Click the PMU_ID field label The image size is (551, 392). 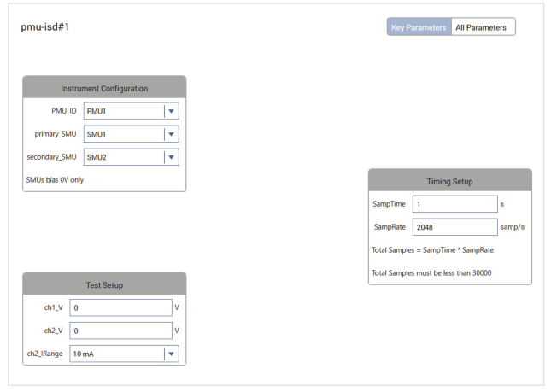63,111
